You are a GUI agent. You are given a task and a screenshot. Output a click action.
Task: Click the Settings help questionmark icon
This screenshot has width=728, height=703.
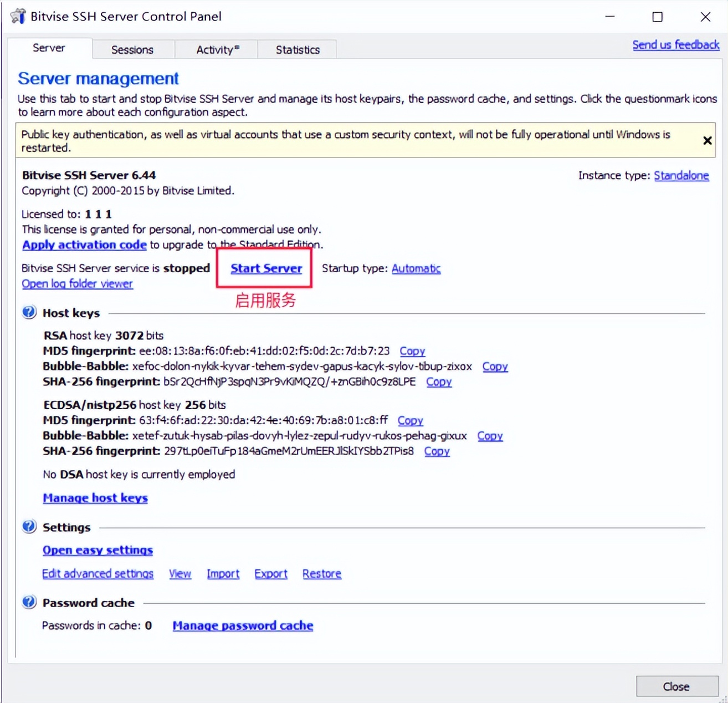29,527
